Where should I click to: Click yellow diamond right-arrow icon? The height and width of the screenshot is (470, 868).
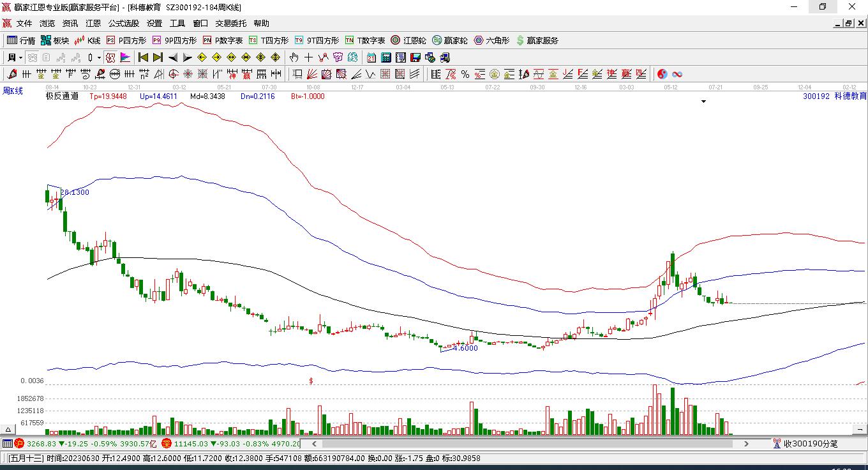pyautogui.click(x=216, y=57)
